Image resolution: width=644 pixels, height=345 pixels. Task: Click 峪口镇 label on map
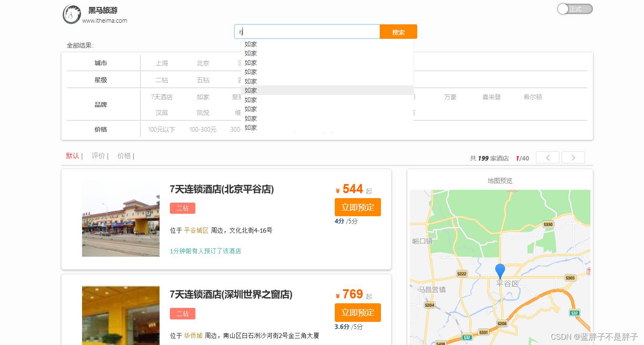coord(423,241)
